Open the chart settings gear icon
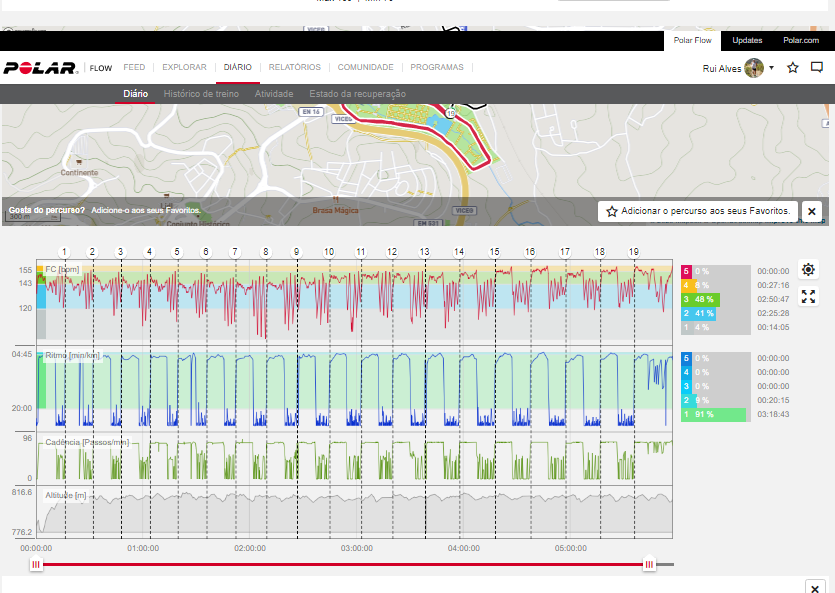This screenshot has height=593, width=835. click(x=809, y=270)
